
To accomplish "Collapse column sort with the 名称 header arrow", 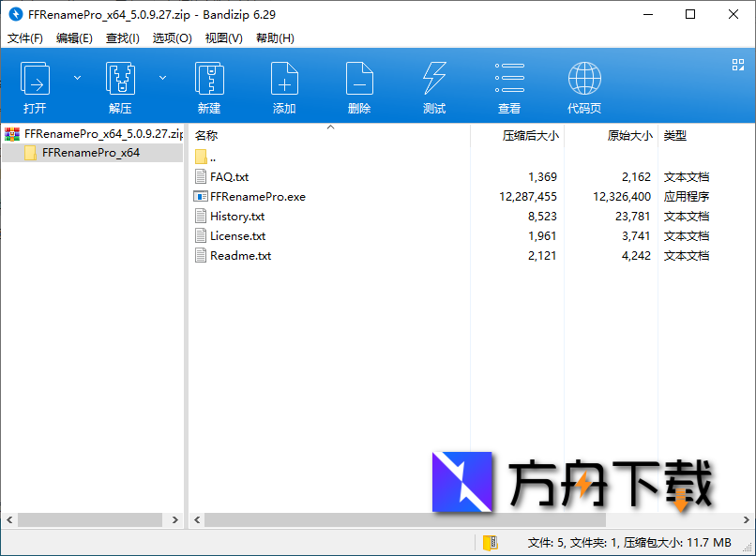I will tap(330, 128).
